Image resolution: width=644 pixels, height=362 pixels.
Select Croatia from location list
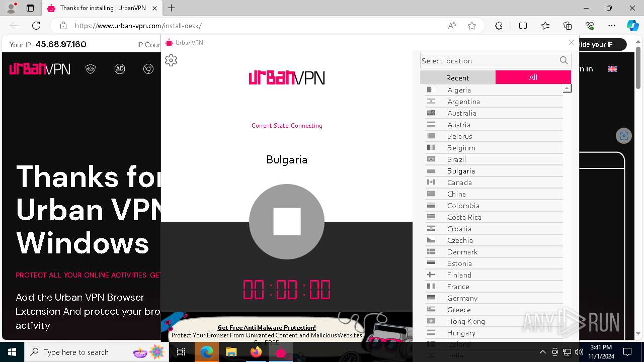494,229
